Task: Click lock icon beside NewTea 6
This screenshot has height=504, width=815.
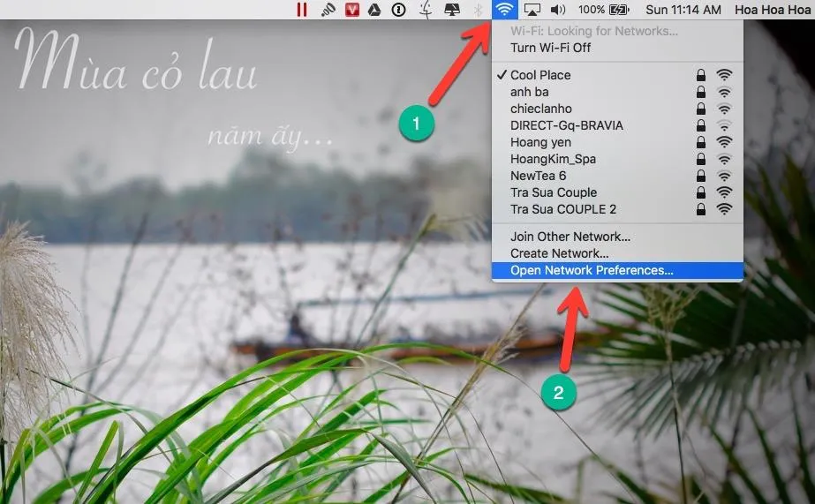Action: coord(700,176)
